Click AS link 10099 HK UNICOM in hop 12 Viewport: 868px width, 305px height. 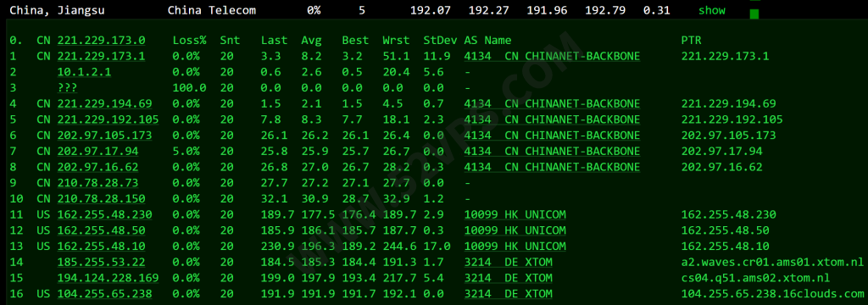515,230
